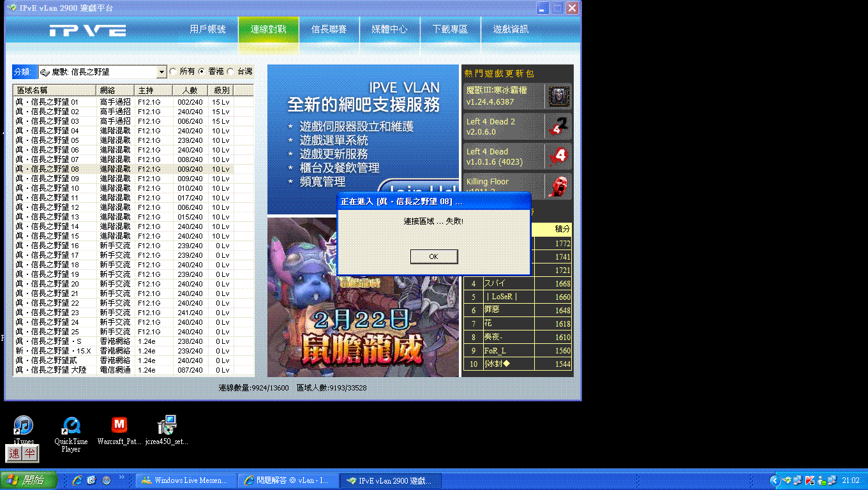Select room 真・信長之野望 大陸
The height and width of the screenshot is (490, 868).
click(x=124, y=370)
